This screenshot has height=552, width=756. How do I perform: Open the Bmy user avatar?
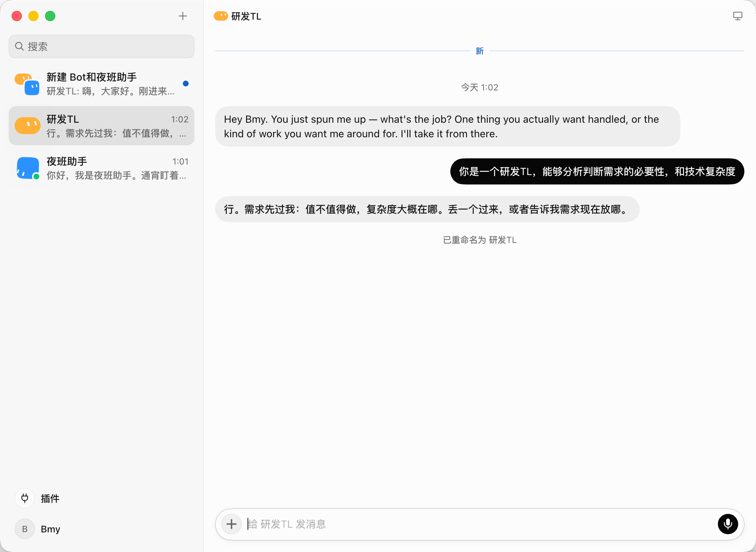(x=25, y=529)
